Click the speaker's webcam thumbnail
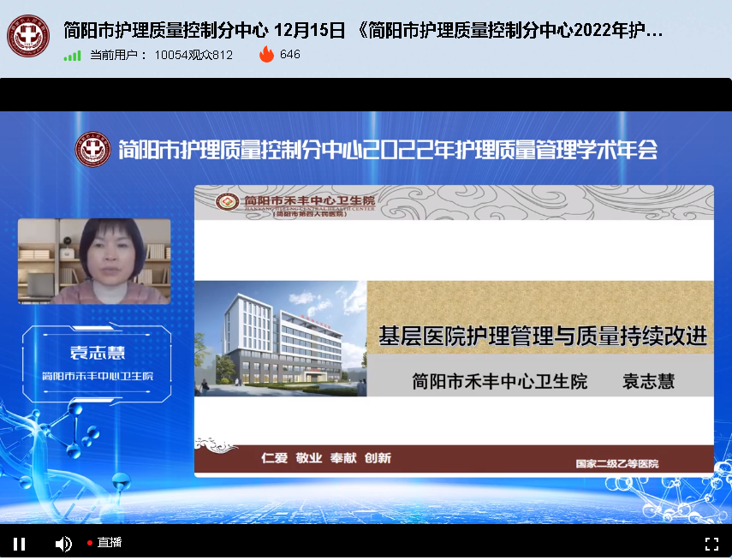 point(94,261)
